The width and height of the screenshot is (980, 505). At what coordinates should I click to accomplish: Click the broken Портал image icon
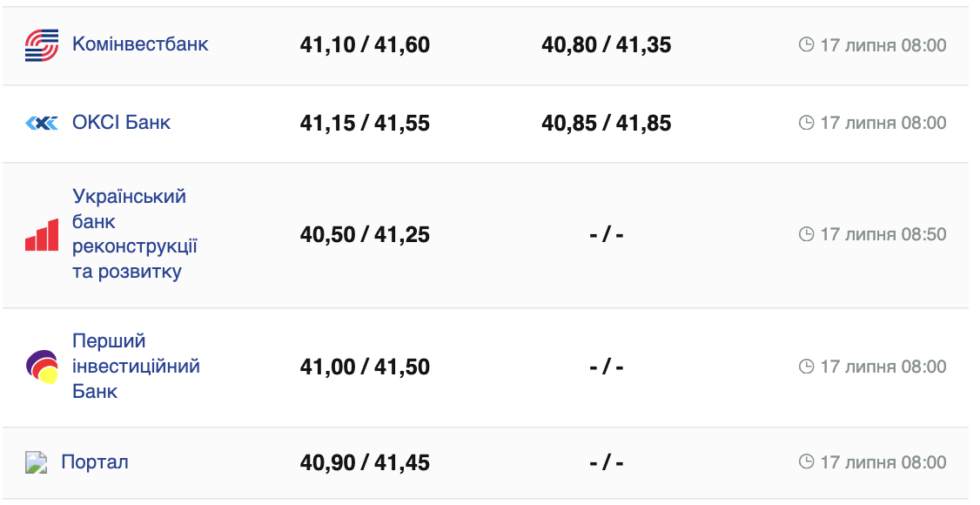[x=36, y=462]
